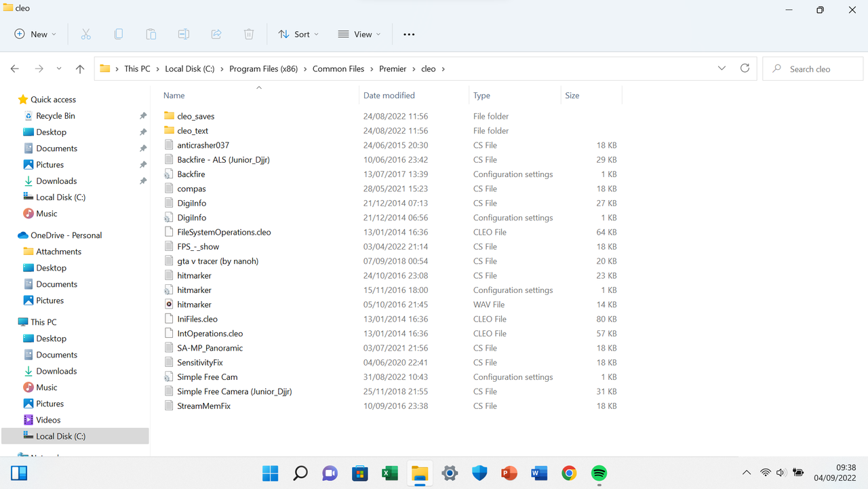The image size is (868, 489).
Task: Select the hitmarker WAV file icon
Action: [x=170, y=305]
